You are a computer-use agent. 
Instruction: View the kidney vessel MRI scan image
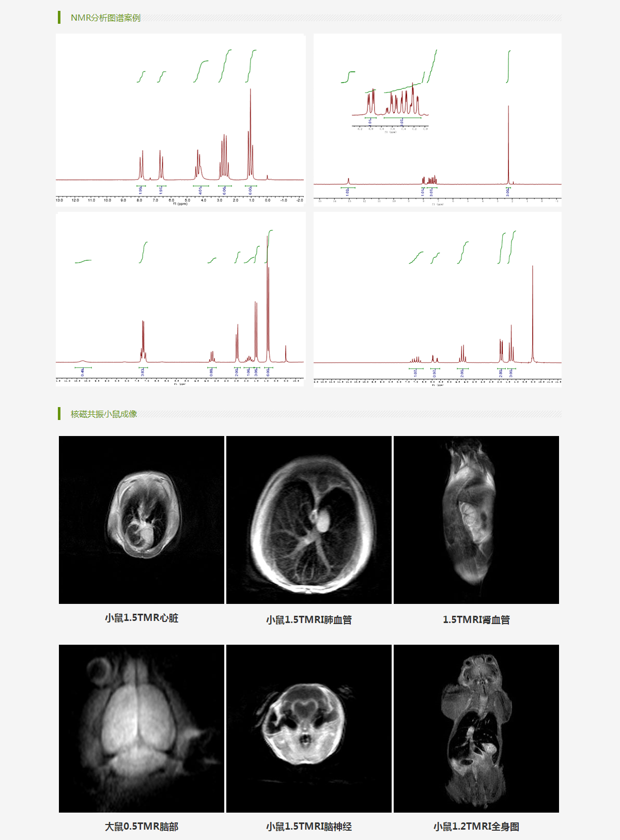pos(476,520)
